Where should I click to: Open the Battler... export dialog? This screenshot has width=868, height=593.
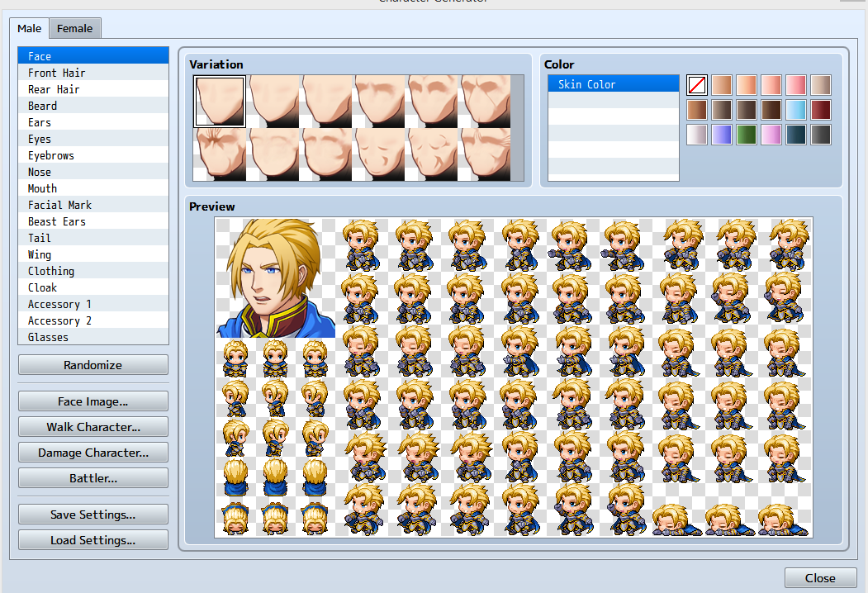coord(93,478)
